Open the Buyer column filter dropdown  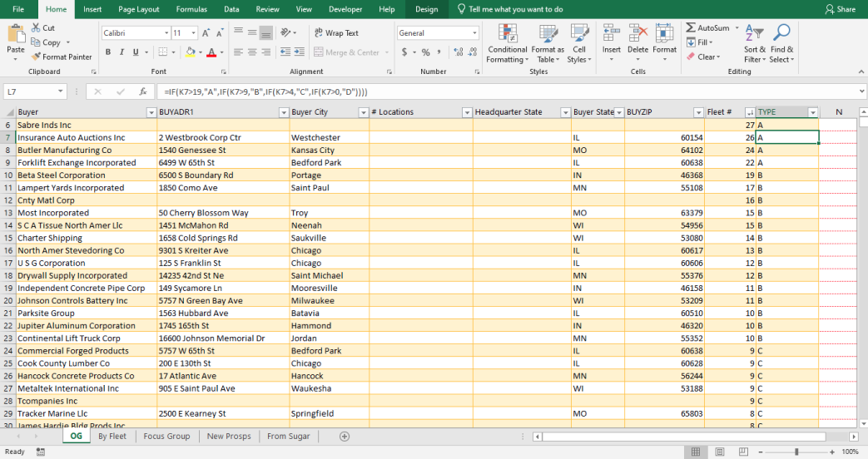pyautogui.click(x=151, y=112)
